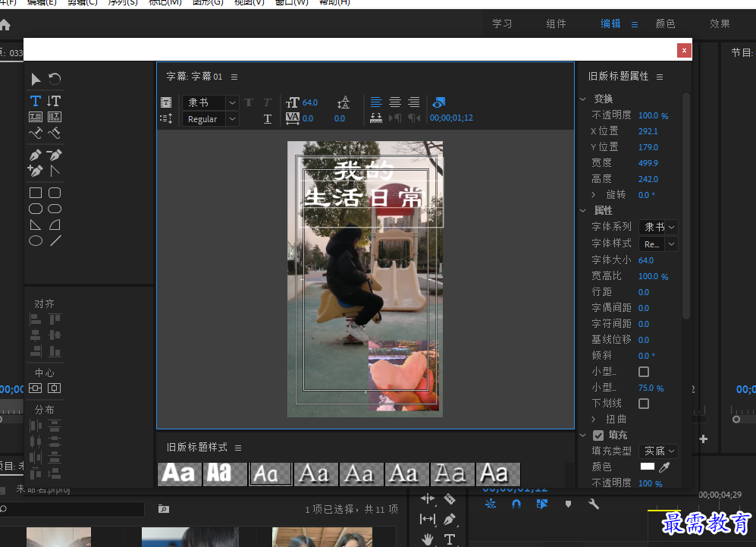Click the eyedropper next to fill color
756x547 pixels.
(664, 467)
